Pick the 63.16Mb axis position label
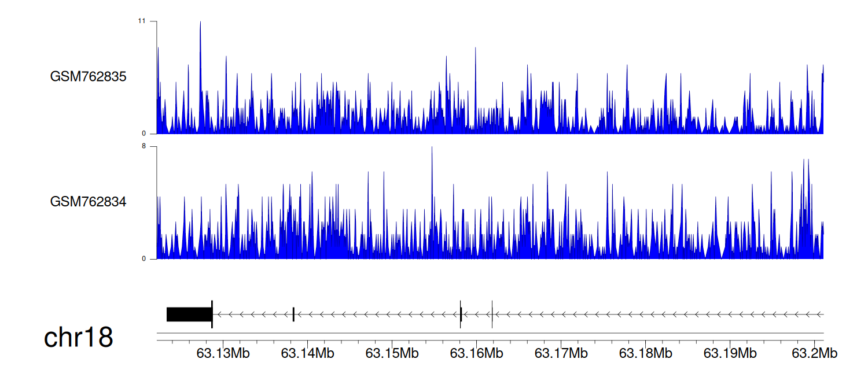 (x=476, y=353)
